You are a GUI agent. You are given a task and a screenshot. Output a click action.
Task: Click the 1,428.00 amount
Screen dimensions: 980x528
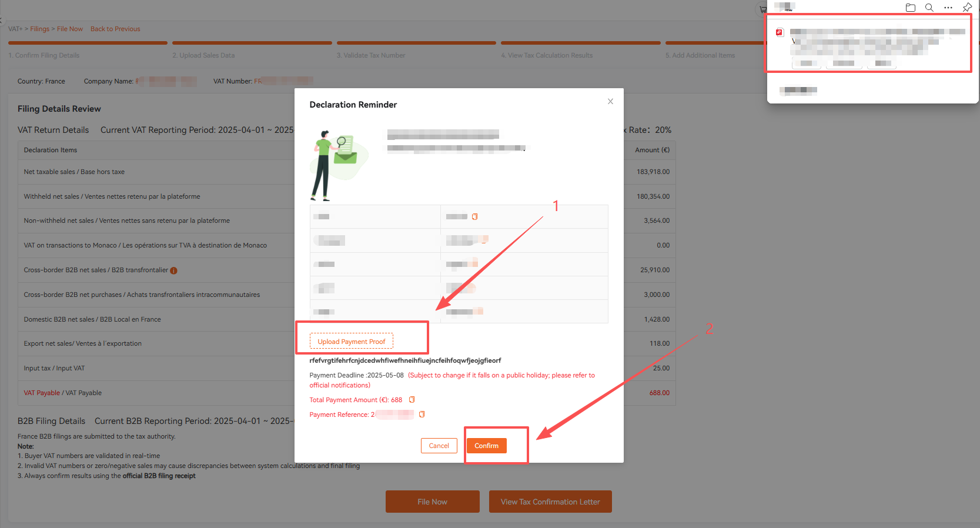click(x=657, y=319)
